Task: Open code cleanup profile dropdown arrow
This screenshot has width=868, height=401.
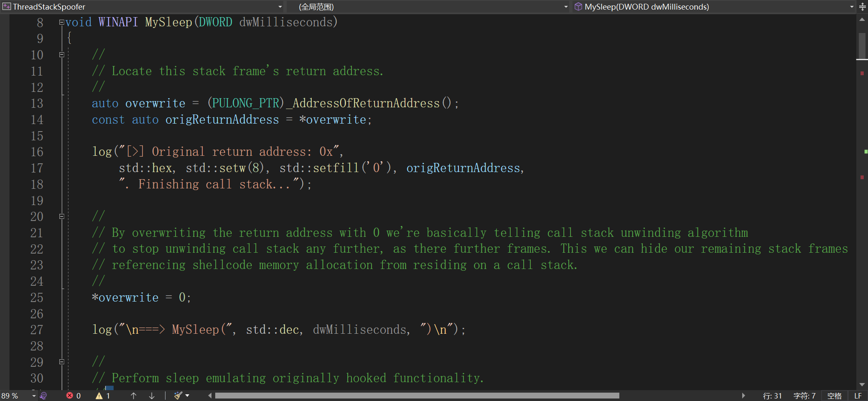Action: point(187,396)
